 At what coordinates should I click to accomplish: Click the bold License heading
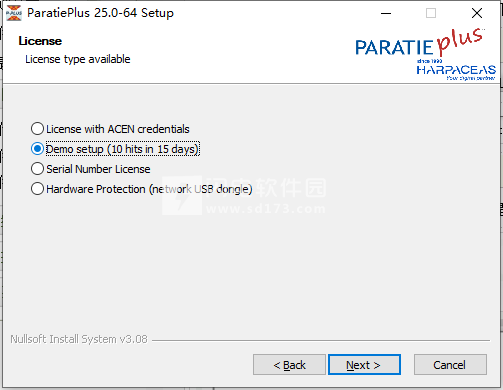pyautogui.click(x=40, y=41)
